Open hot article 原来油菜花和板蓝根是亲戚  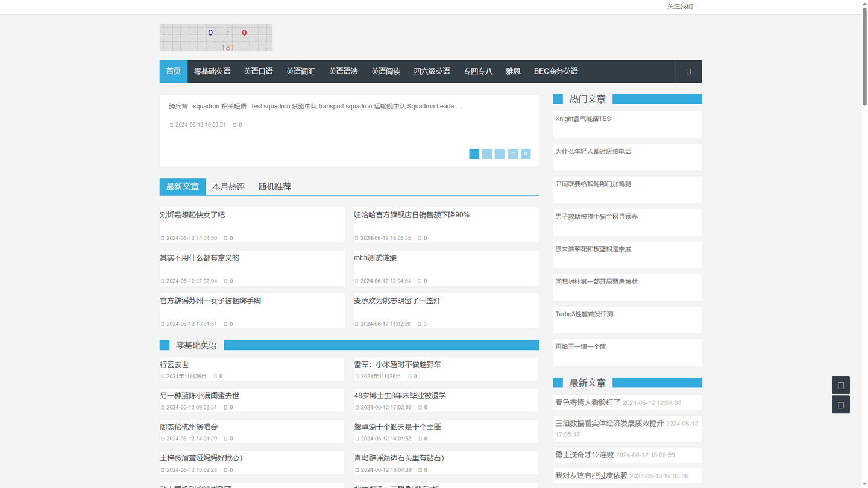click(593, 249)
